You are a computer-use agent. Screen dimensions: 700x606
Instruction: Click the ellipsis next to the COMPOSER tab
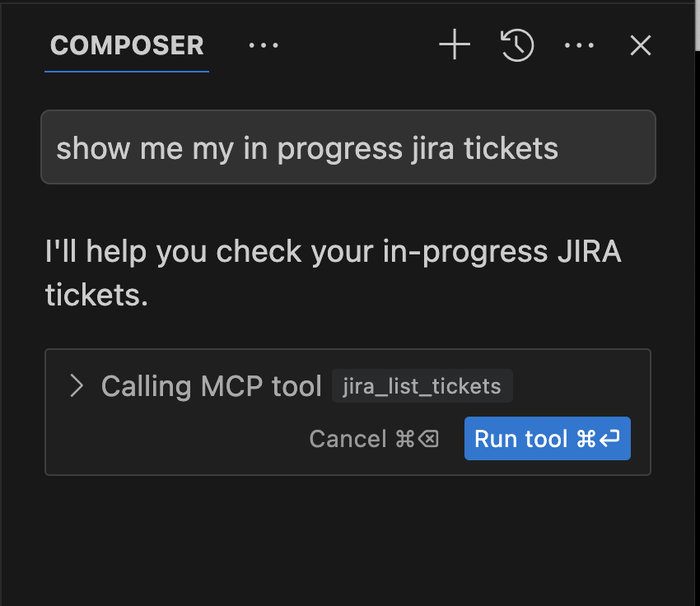(x=264, y=45)
